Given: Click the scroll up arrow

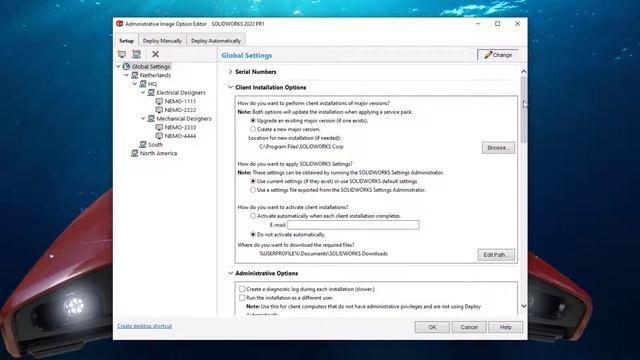Looking at the screenshot, I should click(524, 71).
